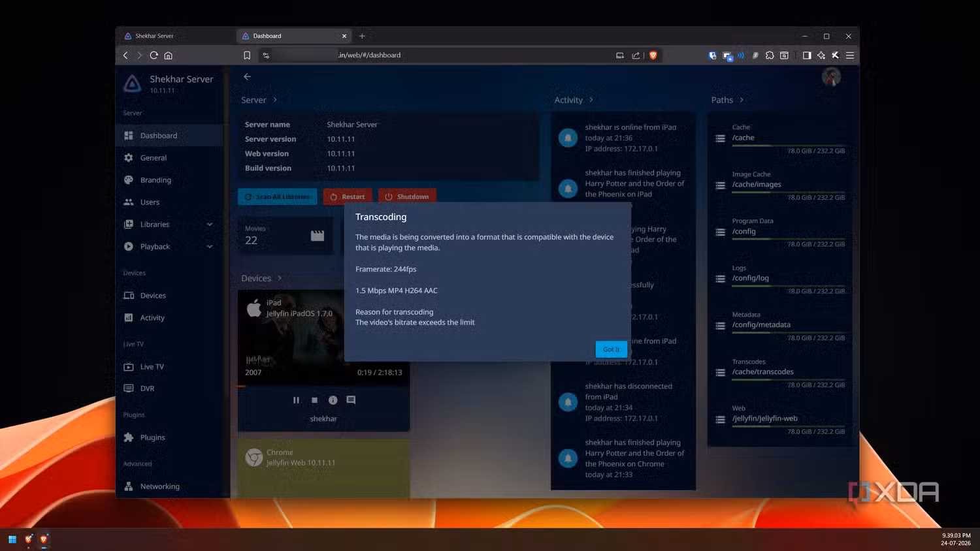Send message to the iPad session
Viewport: 980px width, 551px height.
[x=351, y=400]
